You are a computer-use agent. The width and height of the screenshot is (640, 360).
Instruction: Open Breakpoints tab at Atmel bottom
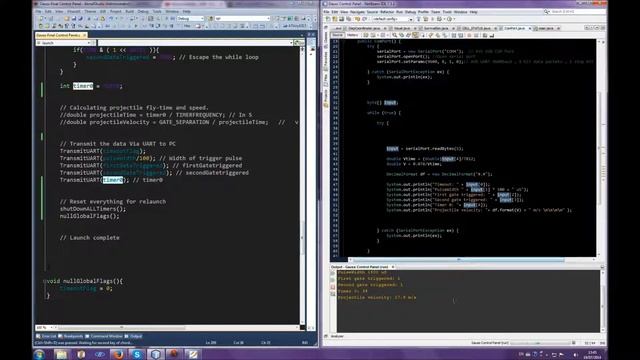[x=71, y=336]
